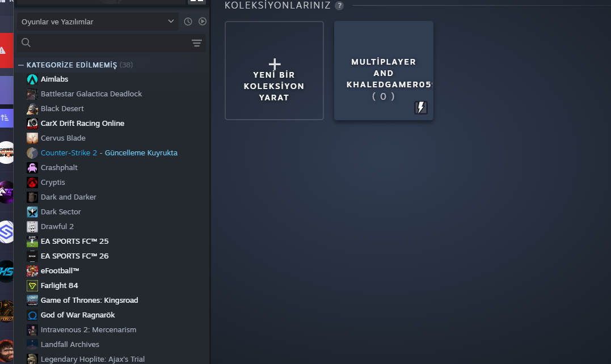Click the EA SPORTS FC 26 icon
Viewport: 611px width, 364px height.
click(x=32, y=256)
